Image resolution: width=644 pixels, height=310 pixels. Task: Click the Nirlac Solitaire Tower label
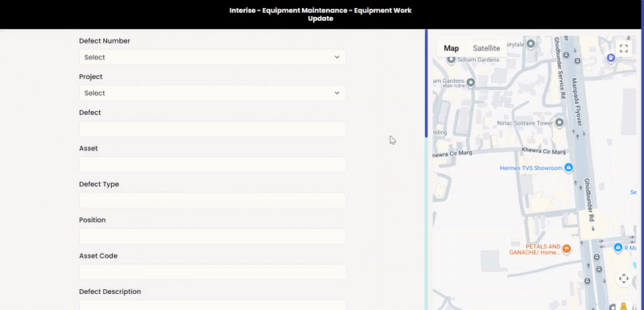tap(525, 123)
